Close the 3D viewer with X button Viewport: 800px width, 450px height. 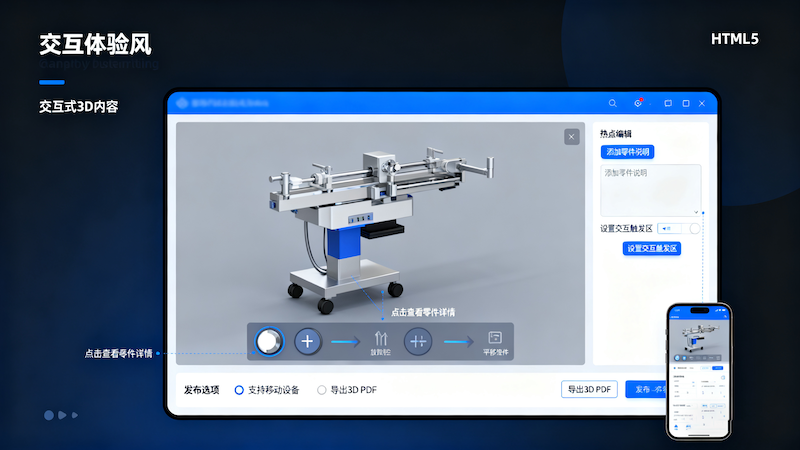pos(571,136)
